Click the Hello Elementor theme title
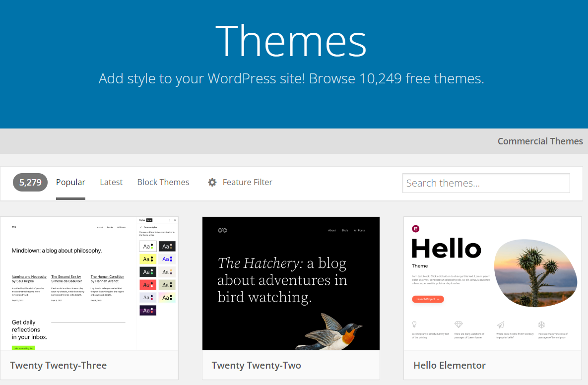This screenshot has width=588, height=385. click(x=449, y=366)
